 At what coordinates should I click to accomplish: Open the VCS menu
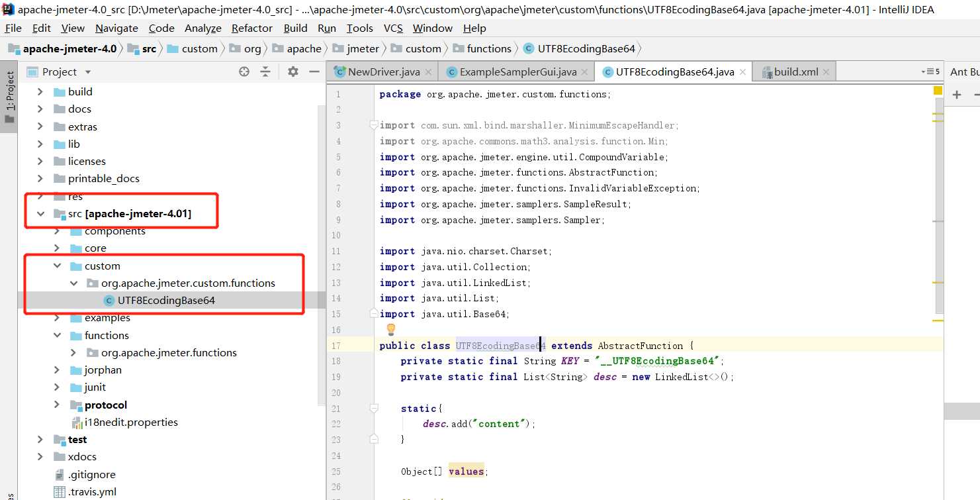click(393, 28)
